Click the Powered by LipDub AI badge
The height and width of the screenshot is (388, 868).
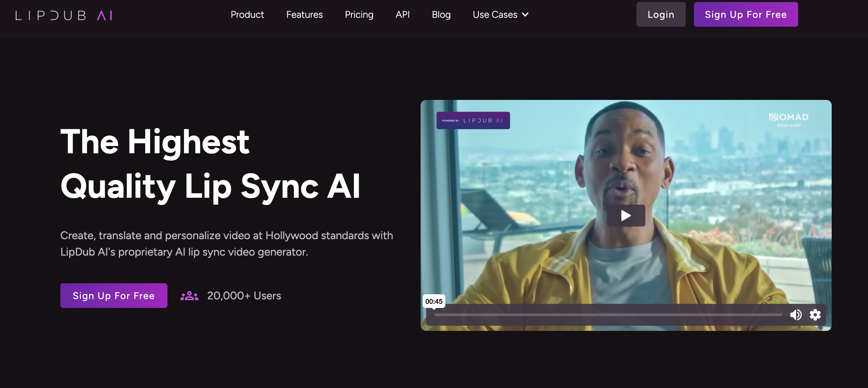click(x=473, y=120)
